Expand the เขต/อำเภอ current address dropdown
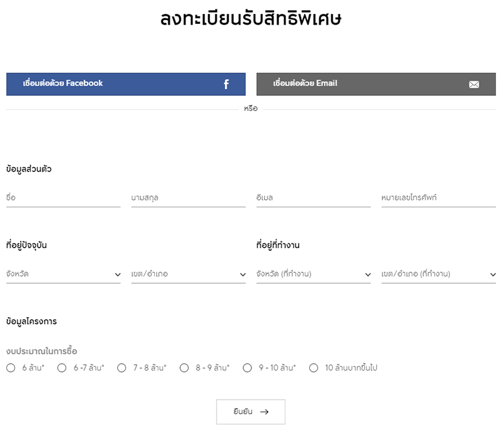The width and height of the screenshot is (504, 435). [x=188, y=274]
